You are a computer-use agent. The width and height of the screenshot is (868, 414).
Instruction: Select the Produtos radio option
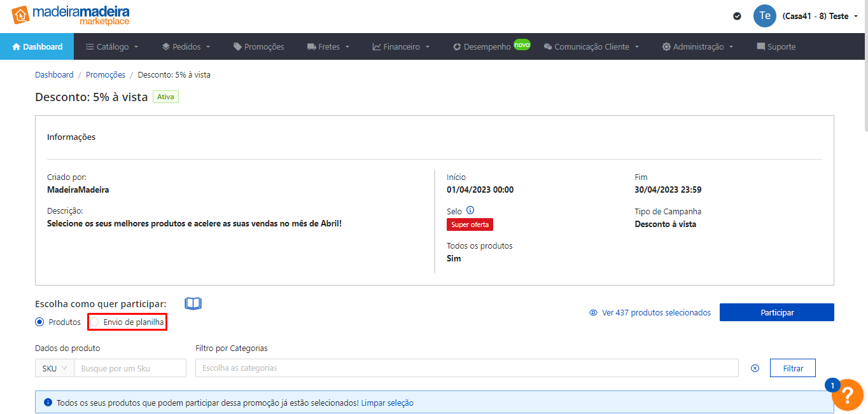39,322
